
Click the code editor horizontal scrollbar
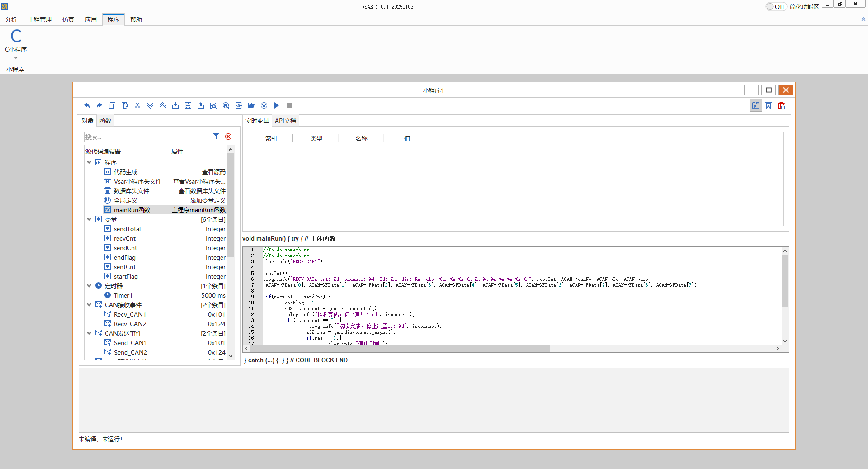400,348
